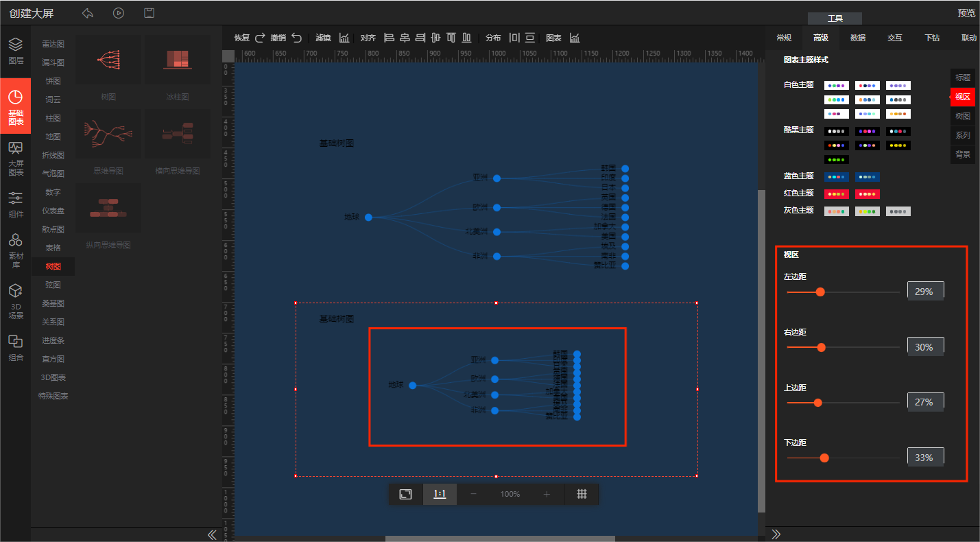Click the chart icon beside 图表
The height and width of the screenshot is (542, 980).
tap(575, 38)
